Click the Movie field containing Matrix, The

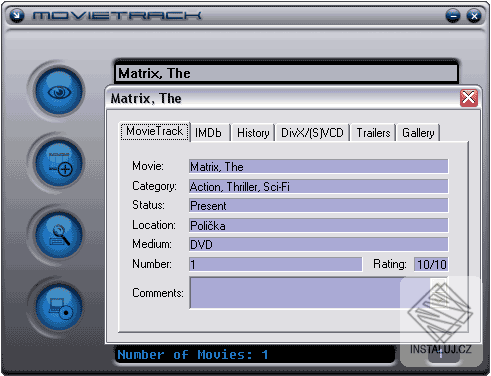tap(318, 166)
